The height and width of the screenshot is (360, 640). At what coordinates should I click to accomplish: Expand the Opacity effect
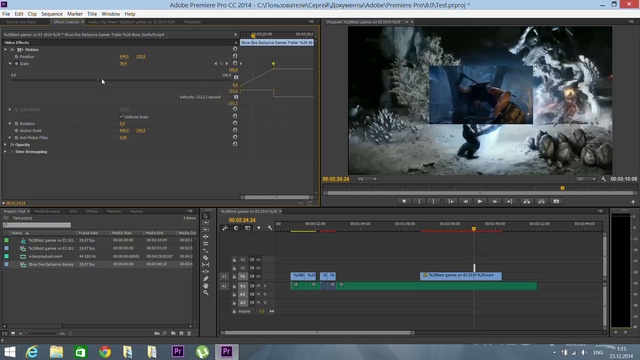5,144
